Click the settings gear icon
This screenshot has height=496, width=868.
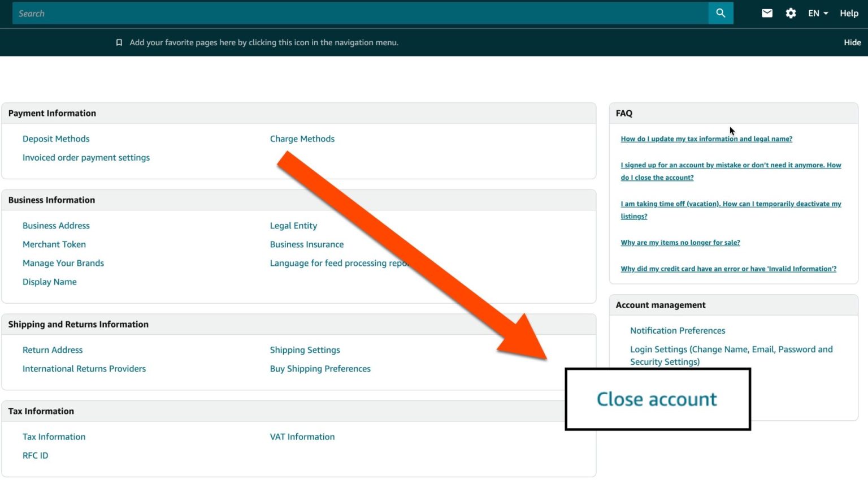click(790, 12)
